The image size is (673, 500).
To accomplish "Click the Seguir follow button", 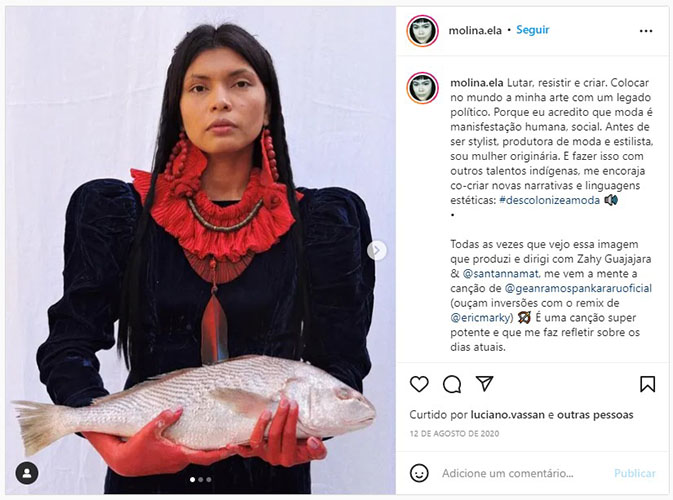I will (x=533, y=30).
